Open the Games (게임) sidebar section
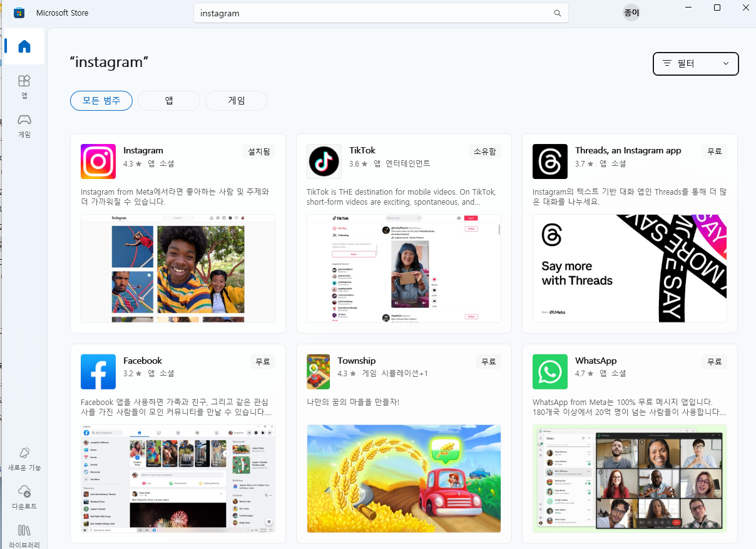Viewport: 756px width, 549px height. pos(24,126)
